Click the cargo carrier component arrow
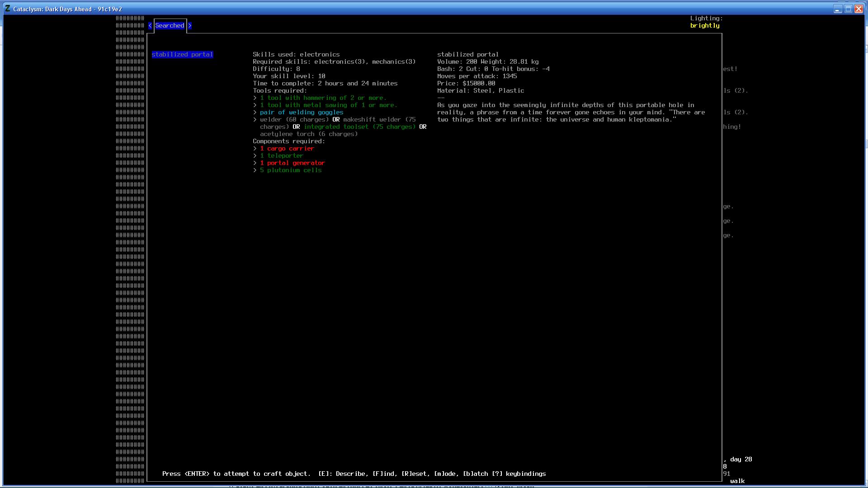 (255, 149)
